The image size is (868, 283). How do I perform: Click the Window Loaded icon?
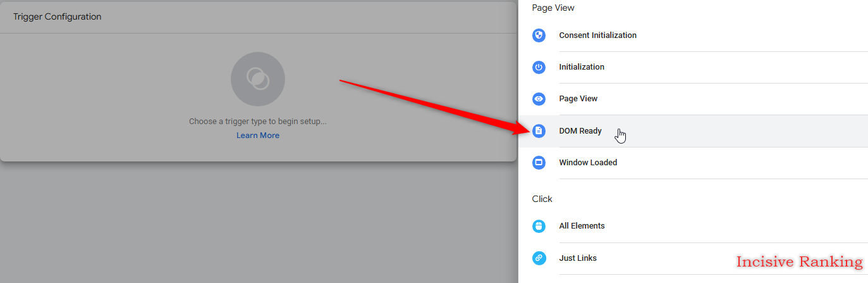pos(539,163)
